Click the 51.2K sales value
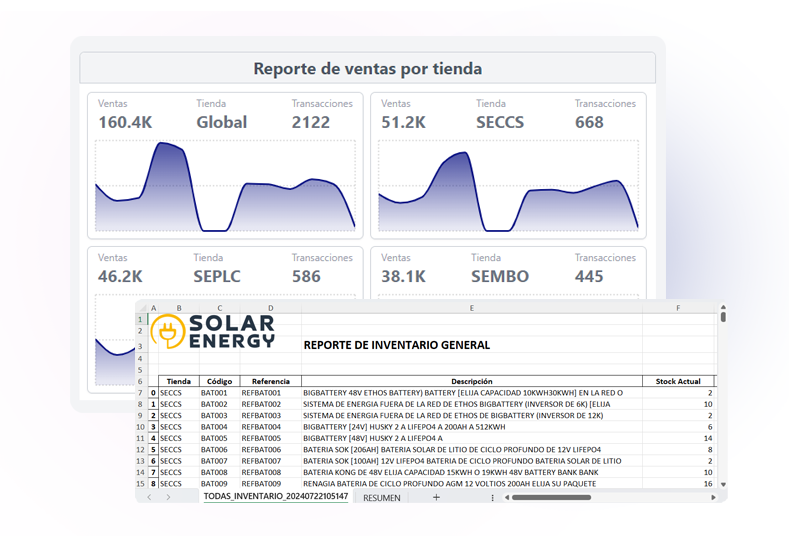 [403, 122]
